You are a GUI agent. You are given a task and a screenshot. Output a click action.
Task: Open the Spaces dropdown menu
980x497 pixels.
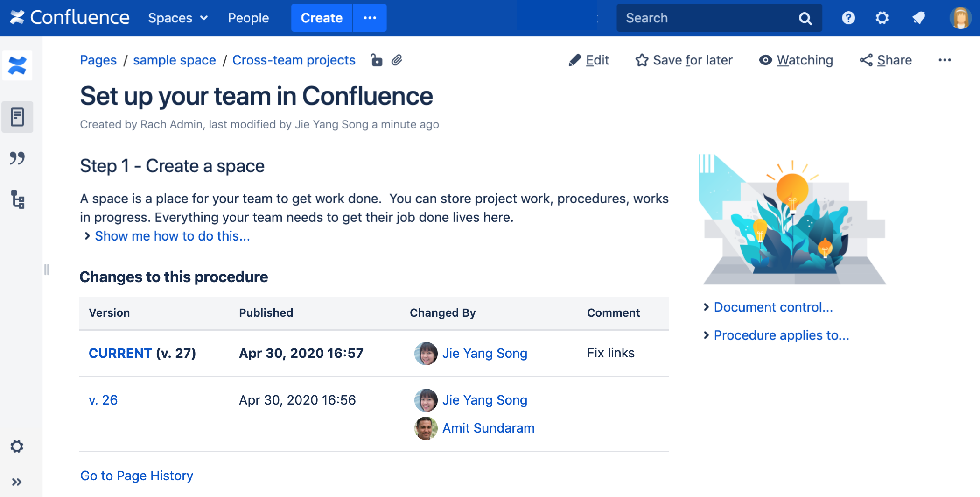click(x=177, y=18)
